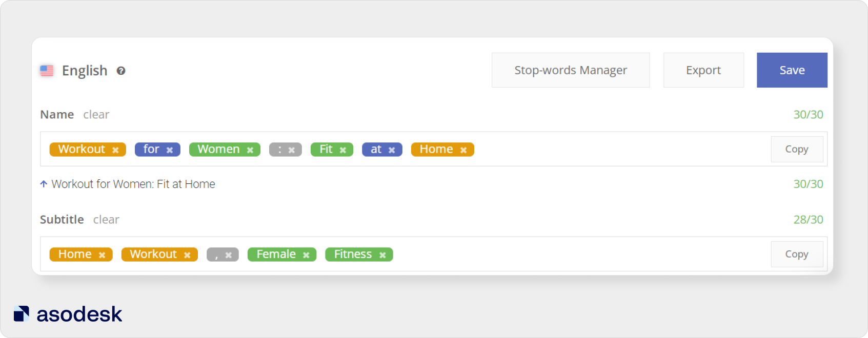Remove the colon tag from Name
868x338 pixels.
(292, 150)
